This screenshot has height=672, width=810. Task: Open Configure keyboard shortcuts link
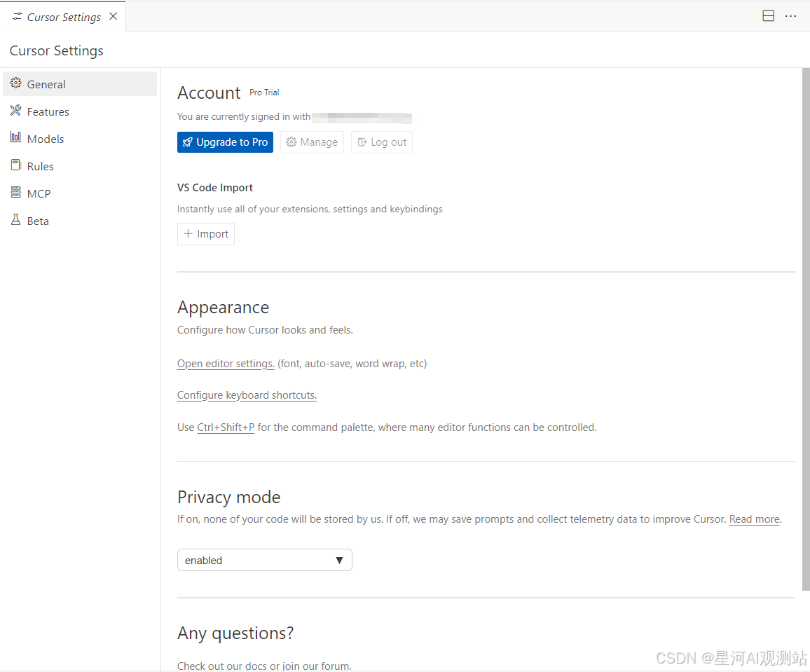(247, 395)
